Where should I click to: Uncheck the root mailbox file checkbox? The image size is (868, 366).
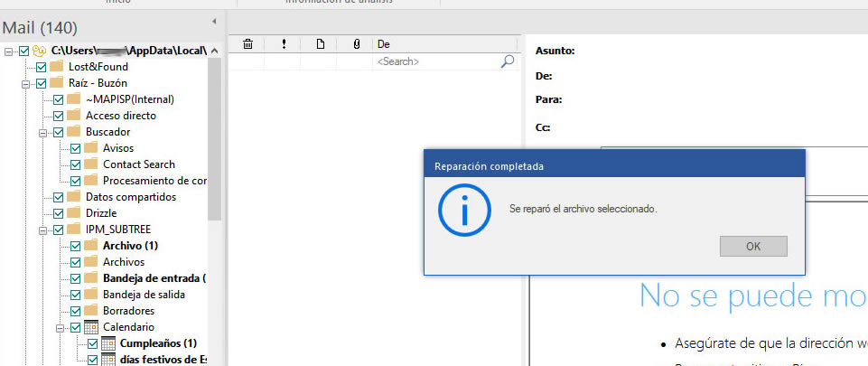[23, 51]
